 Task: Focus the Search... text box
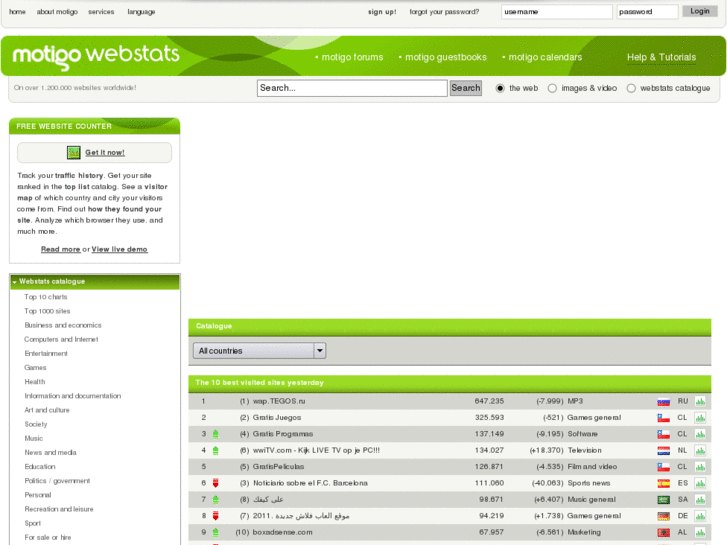coord(352,88)
